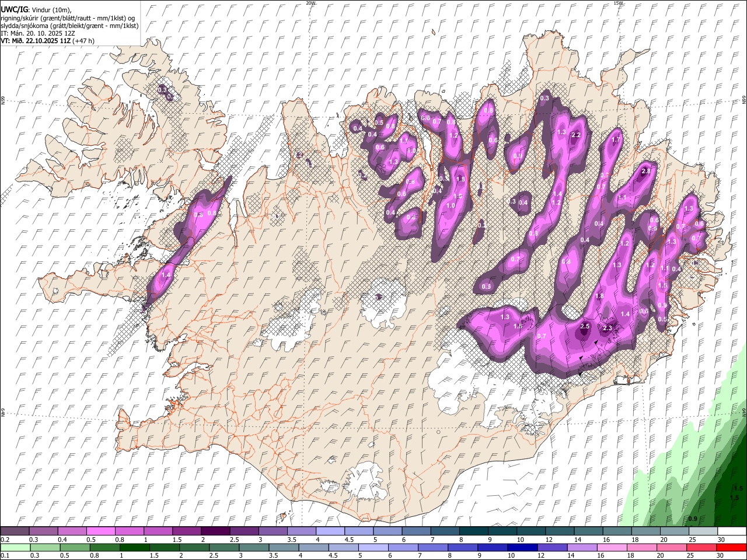The height and width of the screenshot is (560, 747).
Task: Click the 0.2–0.3 dark mauve snow legend swatch
Action: (15, 531)
